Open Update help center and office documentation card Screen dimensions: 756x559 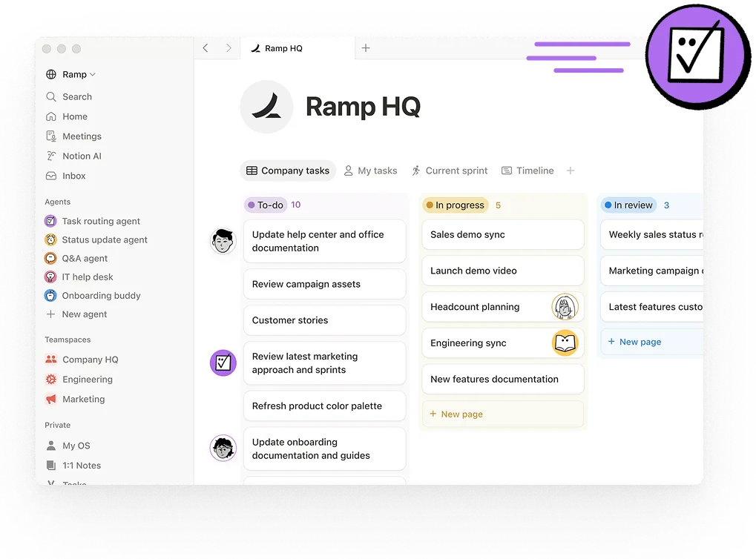(324, 241)
